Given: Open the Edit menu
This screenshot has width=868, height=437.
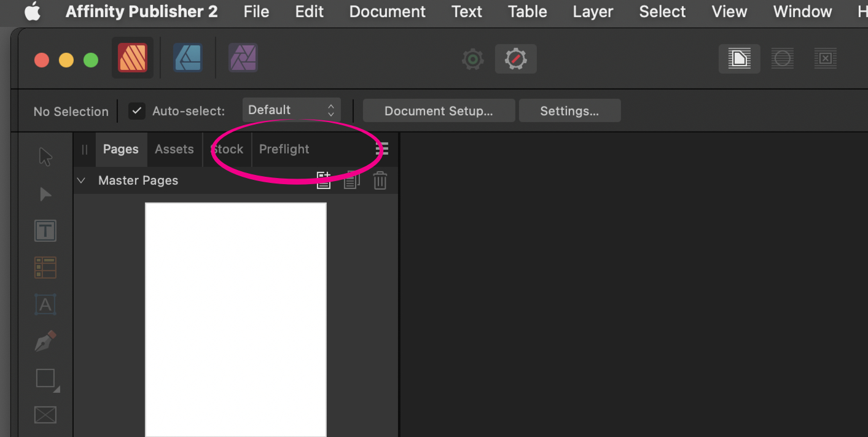Looking at the screenshot, I should 310,12.
